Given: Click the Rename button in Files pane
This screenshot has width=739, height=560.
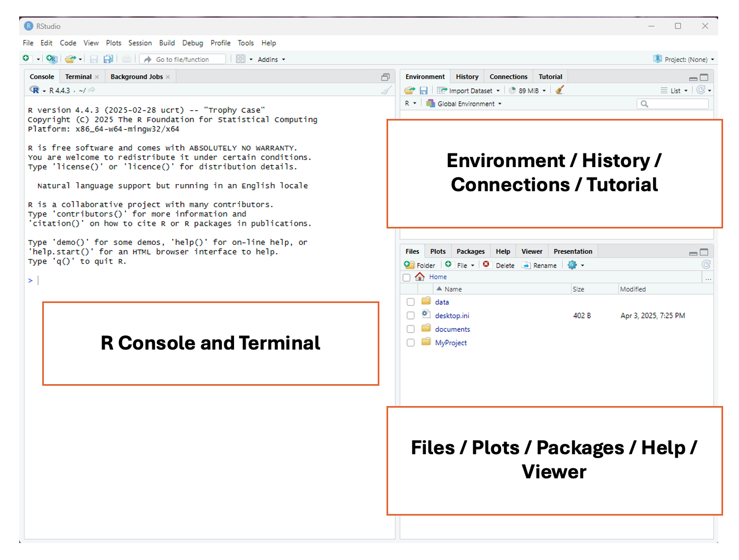Looking at the screenshot, I should pos(539,265).
